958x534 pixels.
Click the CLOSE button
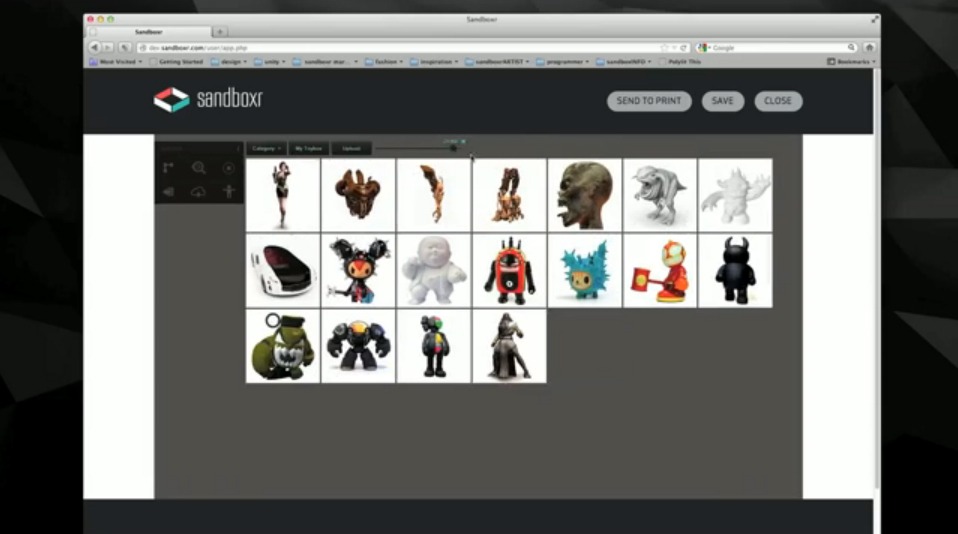click(x=778, y=101)
